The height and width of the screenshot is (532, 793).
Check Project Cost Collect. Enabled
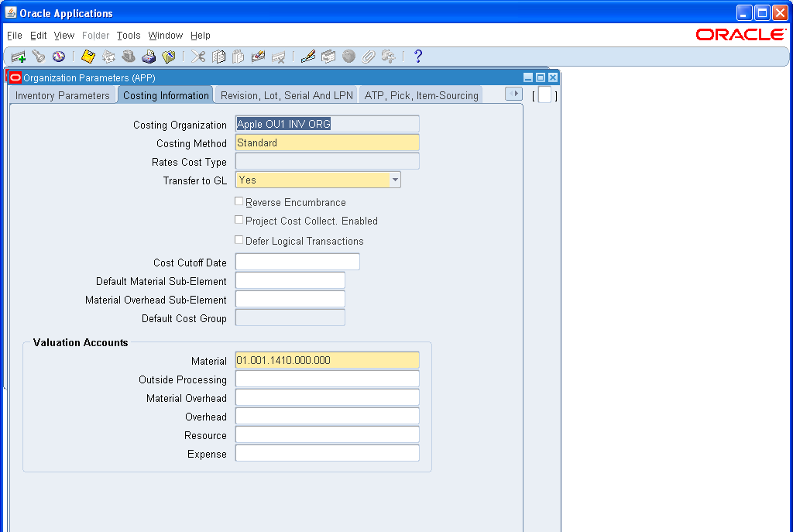[x=240, y=221]
